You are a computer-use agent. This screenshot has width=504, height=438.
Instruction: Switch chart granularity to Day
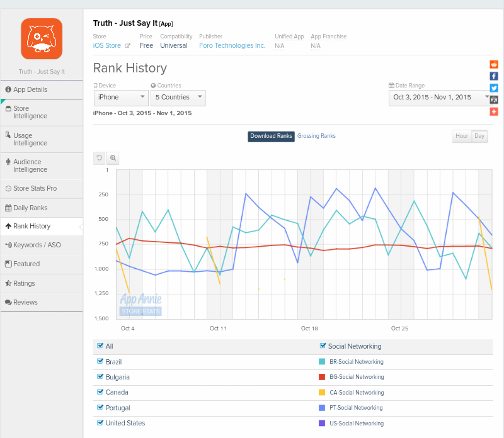pos(479,136)
